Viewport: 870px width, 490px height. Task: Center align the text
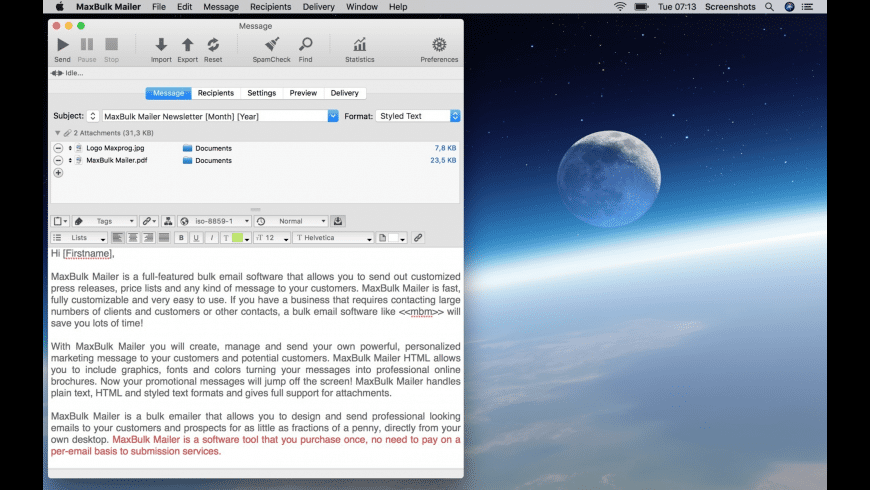tap(133, 238)
